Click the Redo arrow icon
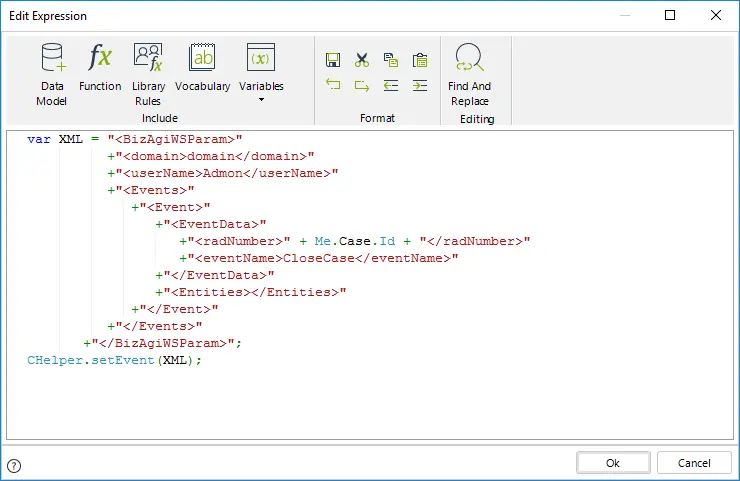Viewport: 740px width, 481px height. click(x=362, y=85)
